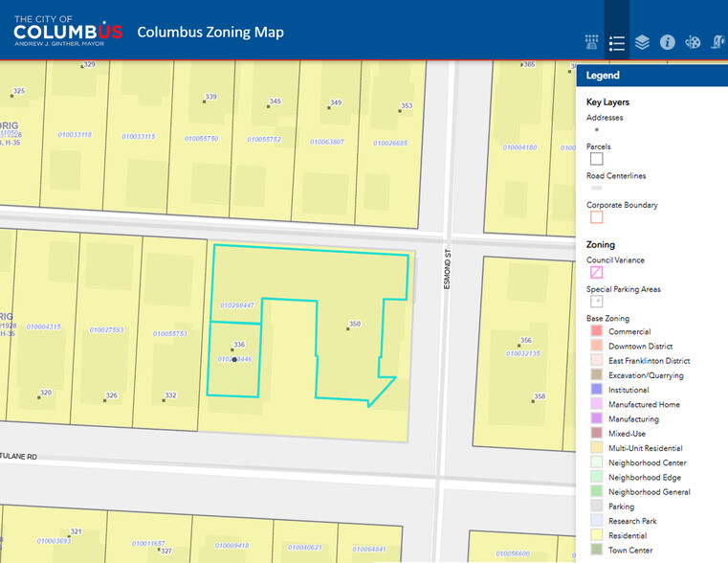Open the Info (i) widget
728x563 pixels.
[x=667, y=42]
